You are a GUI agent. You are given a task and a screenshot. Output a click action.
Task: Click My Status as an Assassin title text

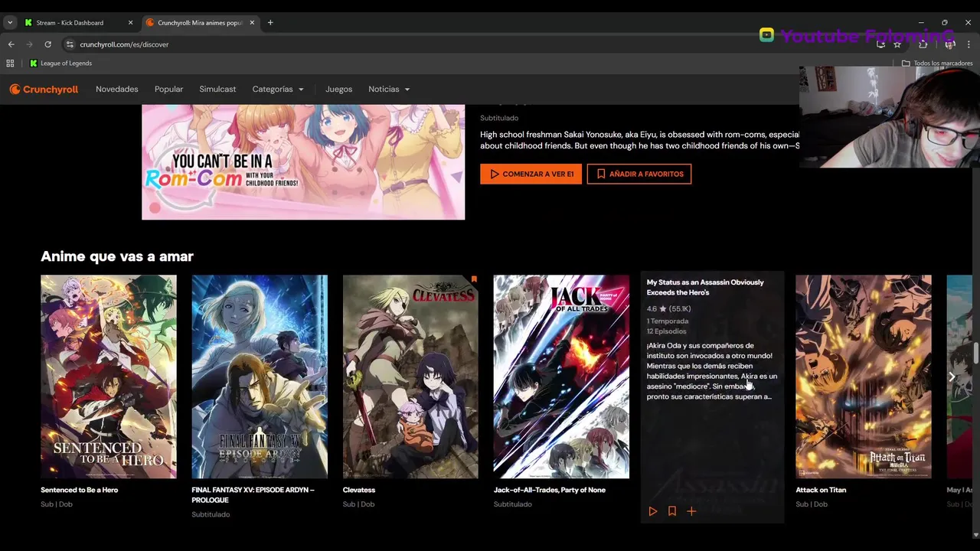pyautogui.click(x=705, y=287)
